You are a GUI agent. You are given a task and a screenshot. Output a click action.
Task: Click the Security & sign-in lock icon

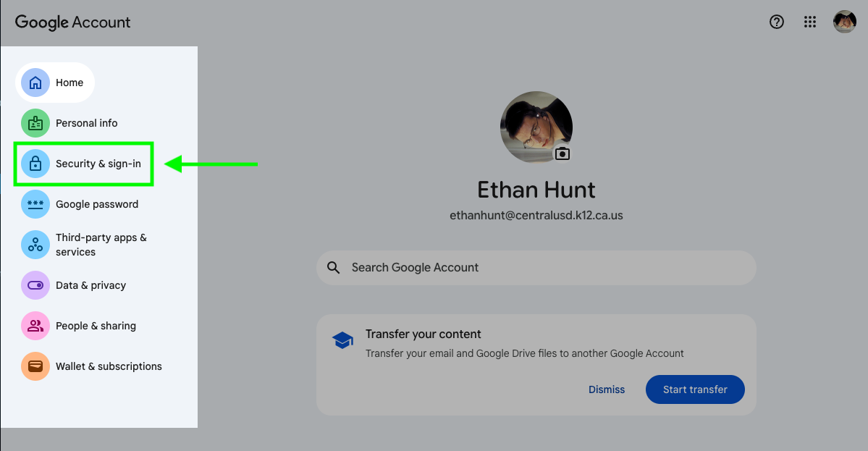[x=35, y=164]
